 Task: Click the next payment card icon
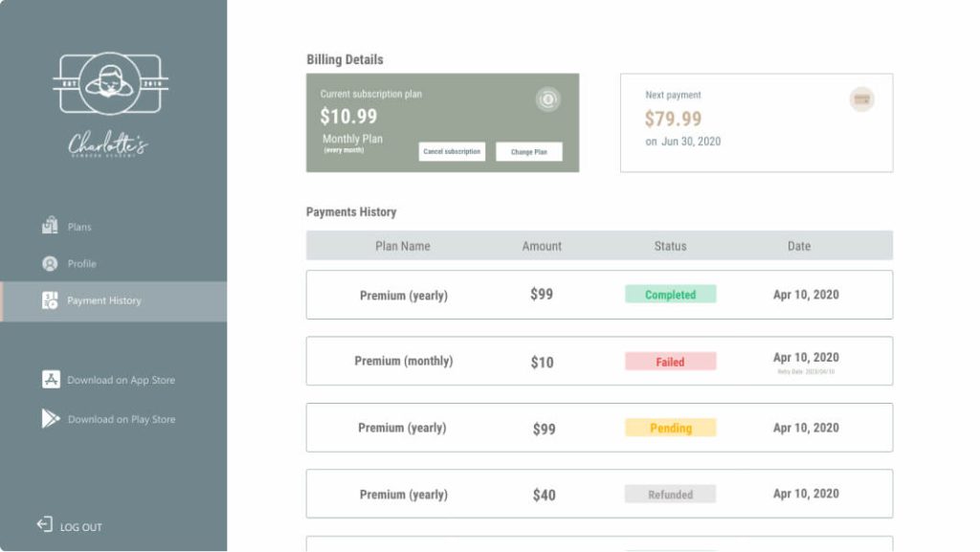point(862,99)
